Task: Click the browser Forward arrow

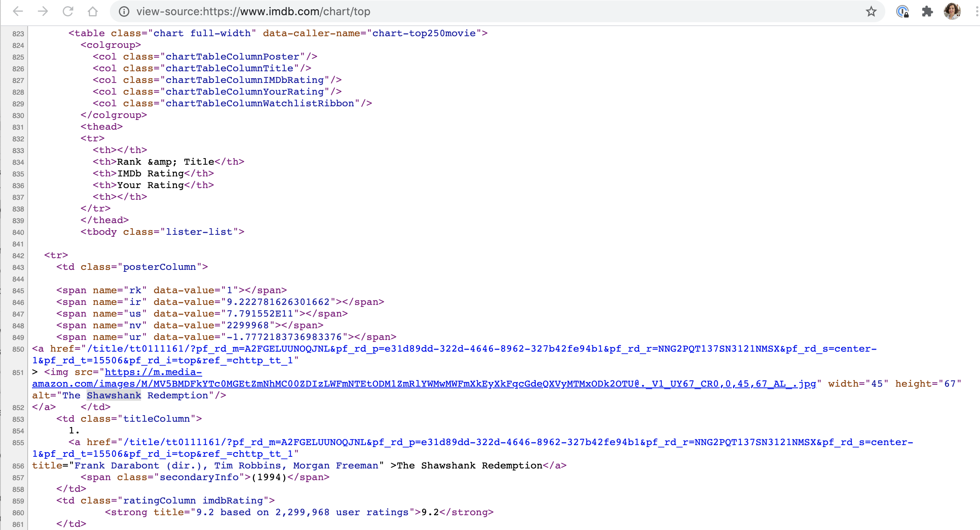Action: [43, 11]
